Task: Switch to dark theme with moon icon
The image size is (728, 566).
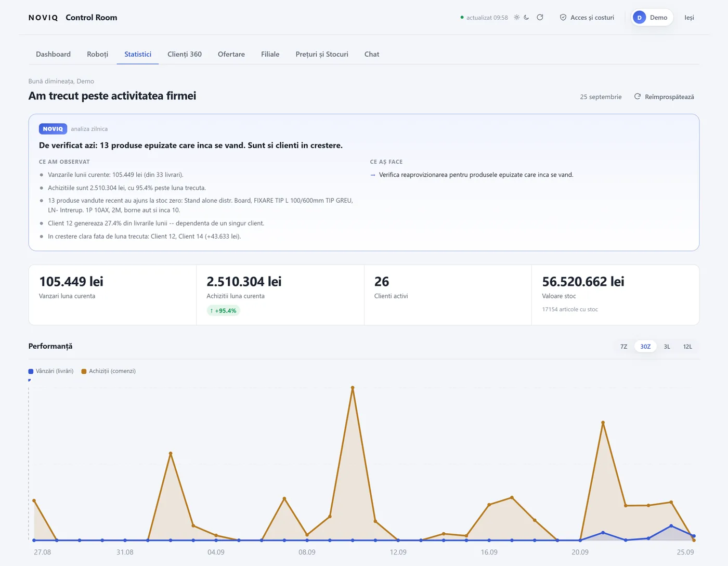Action: 526,17
